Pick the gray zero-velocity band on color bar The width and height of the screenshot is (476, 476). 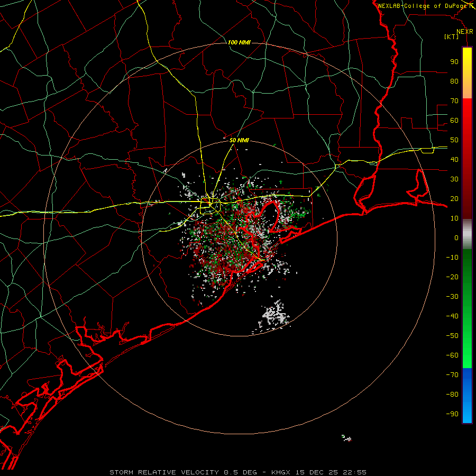[467, 234]
